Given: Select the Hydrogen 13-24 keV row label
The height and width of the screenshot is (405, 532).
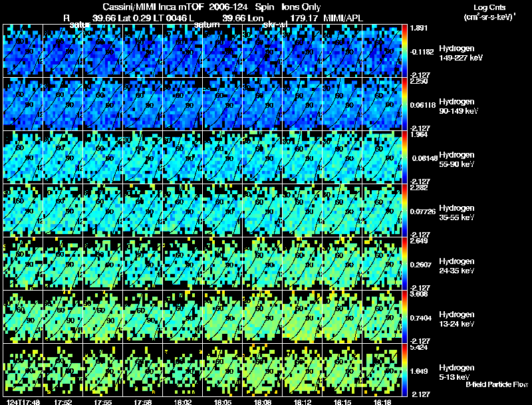Looking at the screenshot, I should 457,319.
